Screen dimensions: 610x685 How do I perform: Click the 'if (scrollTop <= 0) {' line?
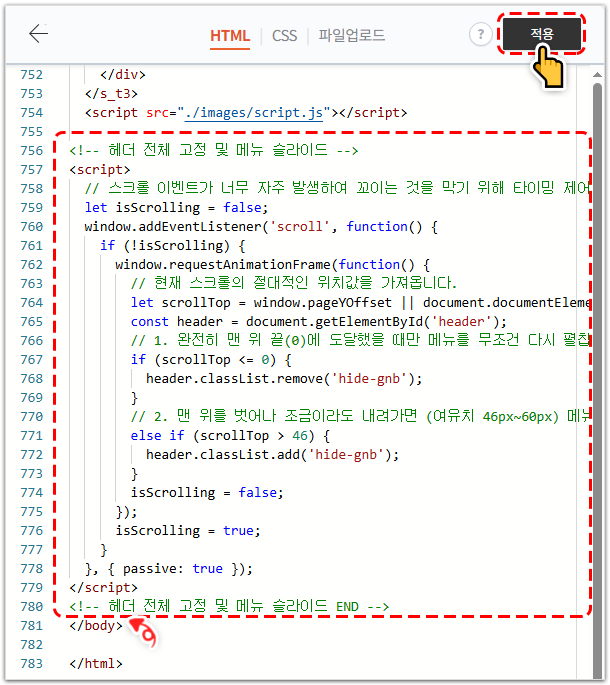[211, 360]
